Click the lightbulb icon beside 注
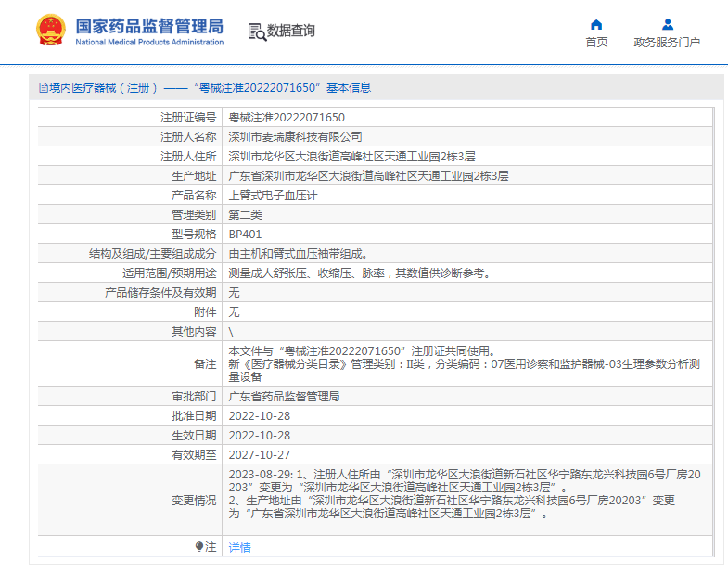Image resolution: width=728 pixels, height=572 pixels. 199,546
